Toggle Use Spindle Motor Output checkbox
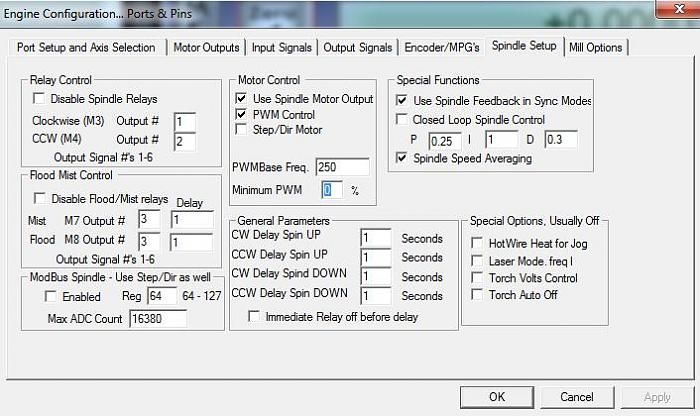700x416 pixels. [x=241, y=99]
